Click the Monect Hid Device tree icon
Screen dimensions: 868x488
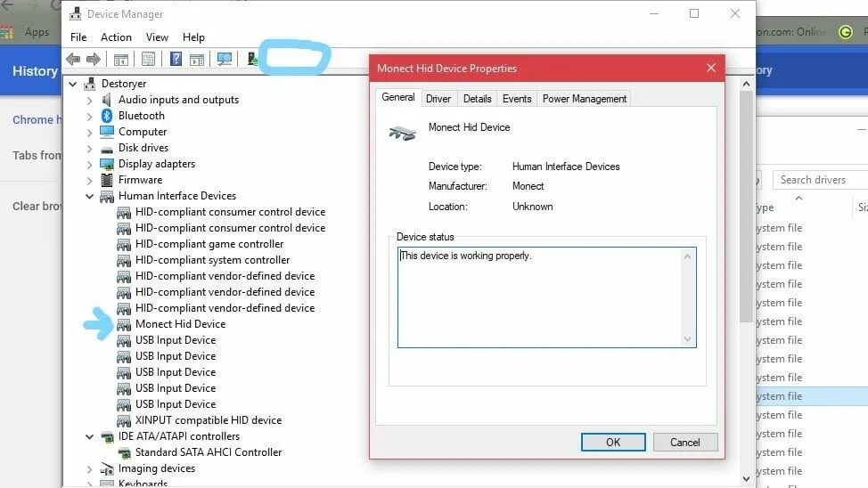pyautogui.click(x=124, y=325)
